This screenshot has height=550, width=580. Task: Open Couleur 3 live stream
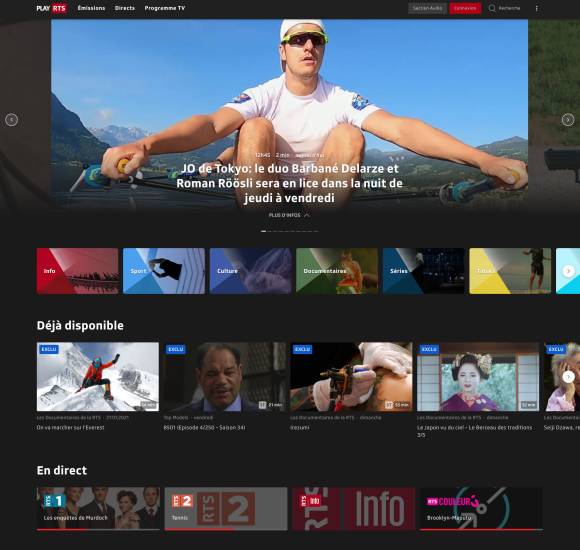pyautogui.click(x=481, y=509)
